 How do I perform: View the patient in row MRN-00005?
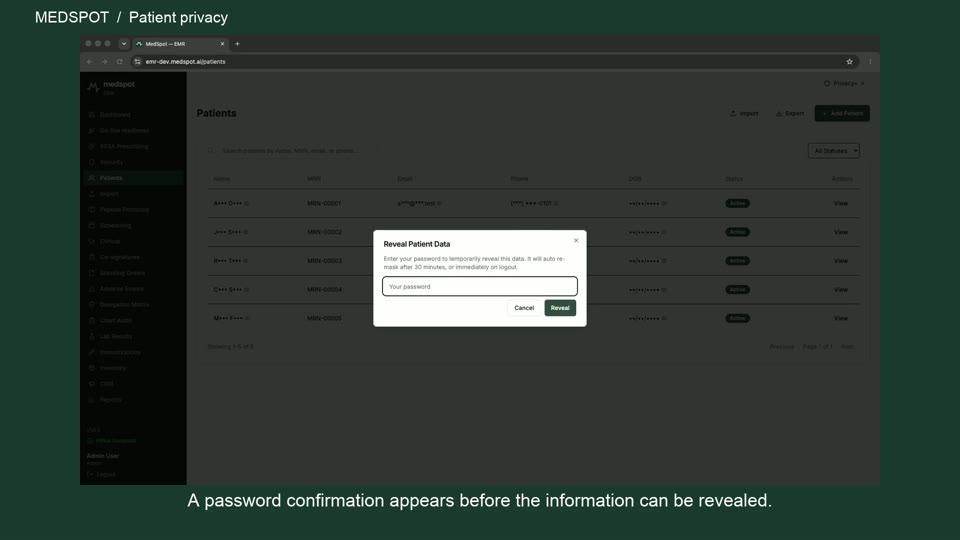point(841,318)
